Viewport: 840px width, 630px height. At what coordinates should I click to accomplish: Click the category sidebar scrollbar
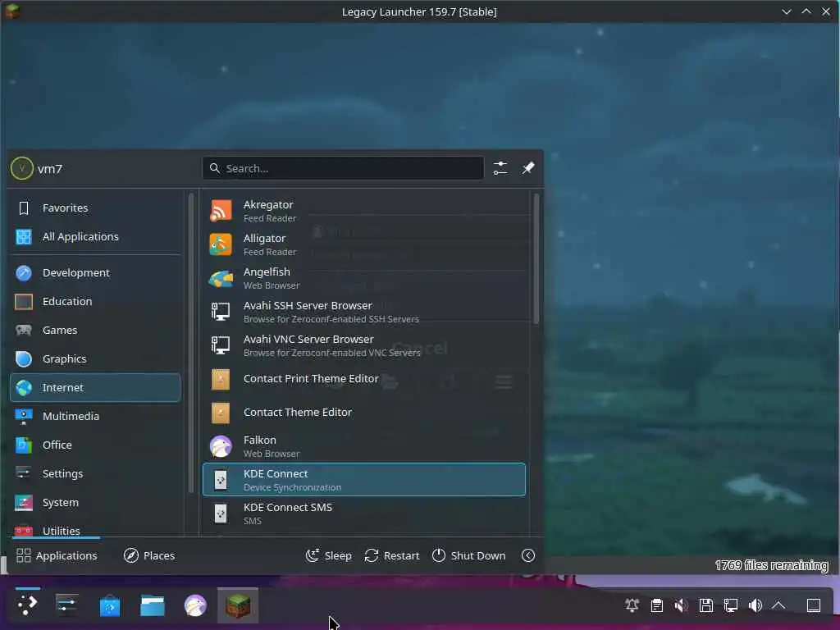coord(191,343)
